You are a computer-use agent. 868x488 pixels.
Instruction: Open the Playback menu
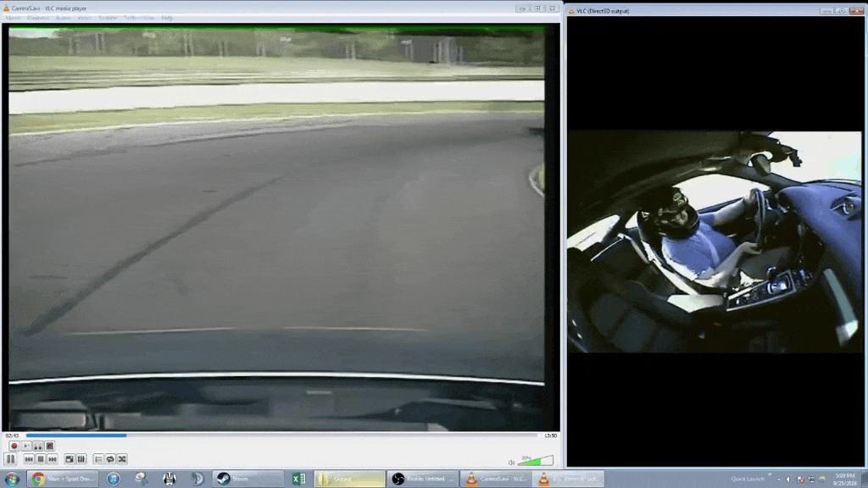pos(38,18)
